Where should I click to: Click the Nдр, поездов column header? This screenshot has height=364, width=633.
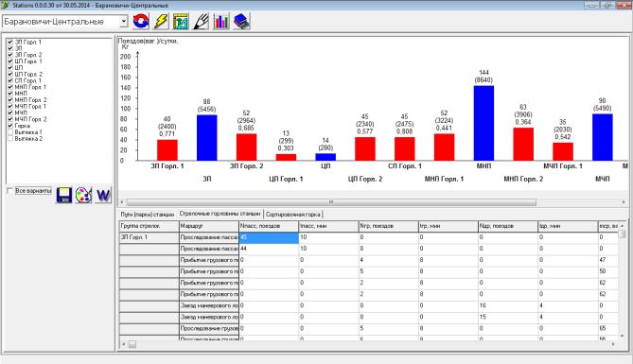click(x=508, y=226)
